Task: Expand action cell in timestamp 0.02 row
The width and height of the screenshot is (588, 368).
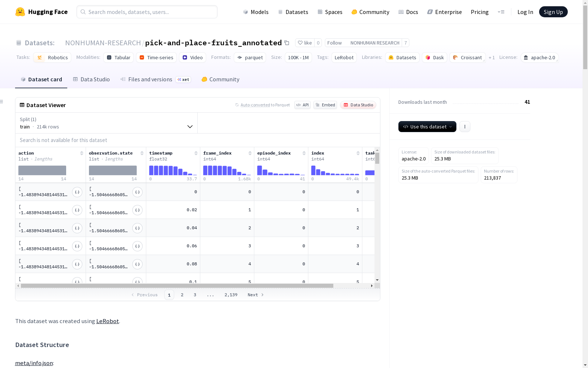Action: point(77,210)
